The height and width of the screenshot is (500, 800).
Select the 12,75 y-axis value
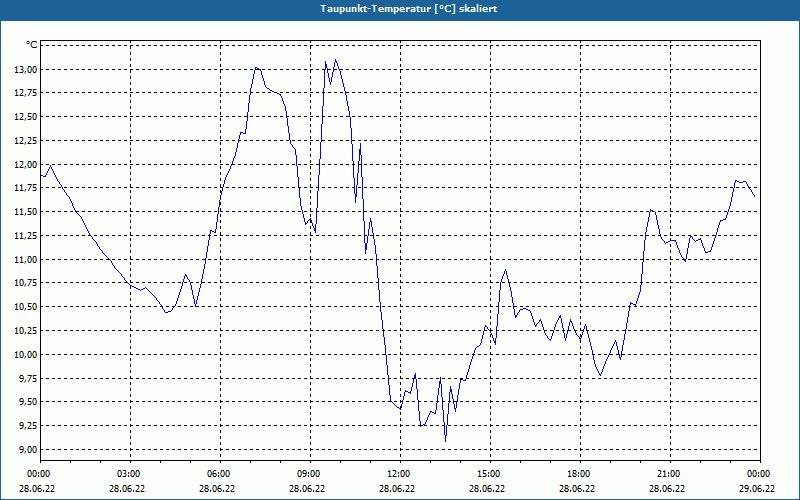click(25, 93)
